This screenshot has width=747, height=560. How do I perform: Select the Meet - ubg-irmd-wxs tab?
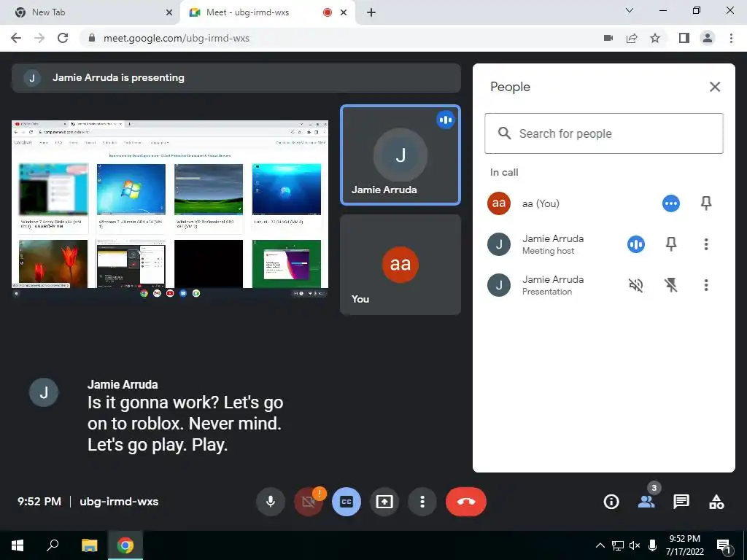click(260, 12)
